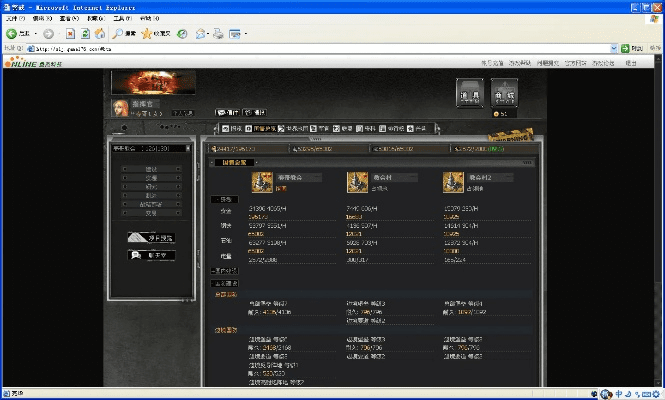Open the address bar dropdown arrow

pos(613,49)
